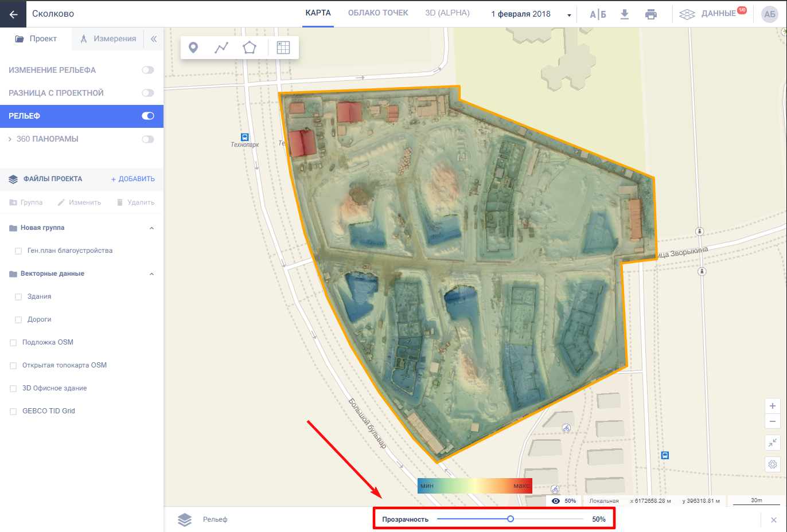The image size is (787, 532).
Task: Select the polyline measurement tool
Action: point(221,48)
